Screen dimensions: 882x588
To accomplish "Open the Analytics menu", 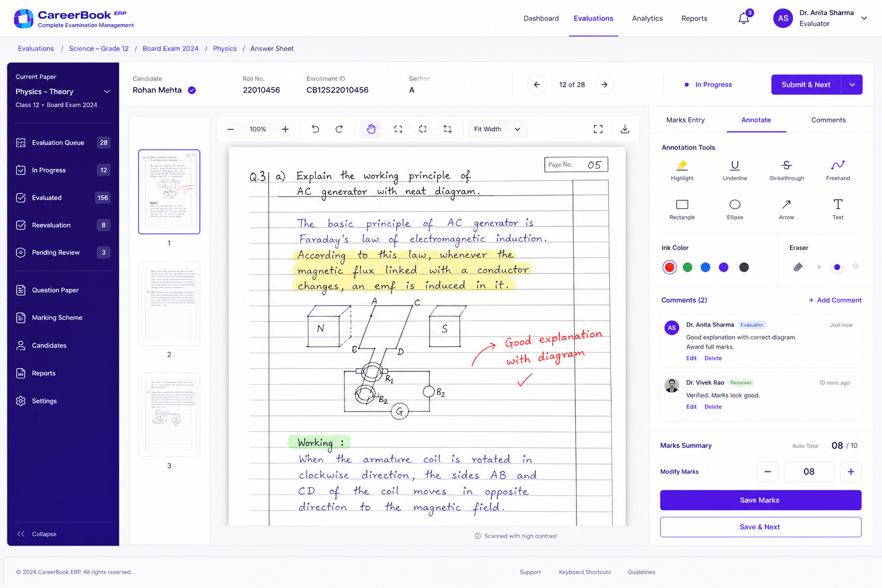I will click(647, 18).
